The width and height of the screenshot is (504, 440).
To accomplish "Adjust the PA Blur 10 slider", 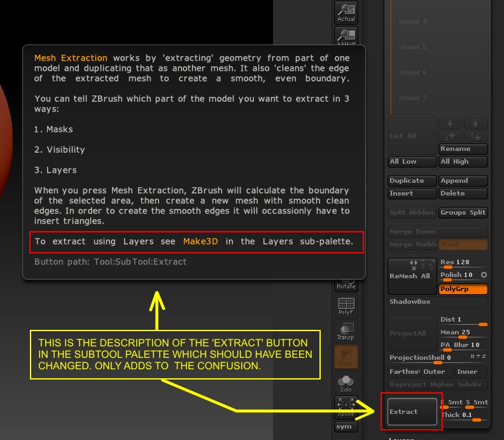I will pyautogui.click(x=463, y=346).
